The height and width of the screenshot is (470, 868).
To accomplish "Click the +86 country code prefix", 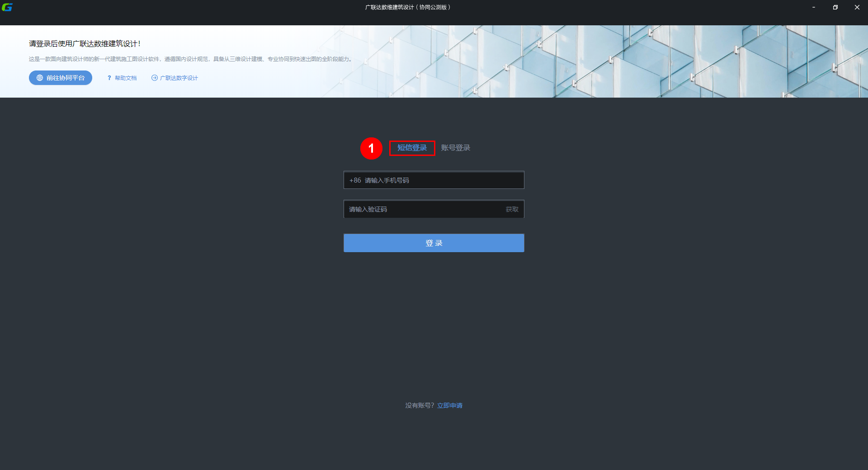I will (355, 180).
